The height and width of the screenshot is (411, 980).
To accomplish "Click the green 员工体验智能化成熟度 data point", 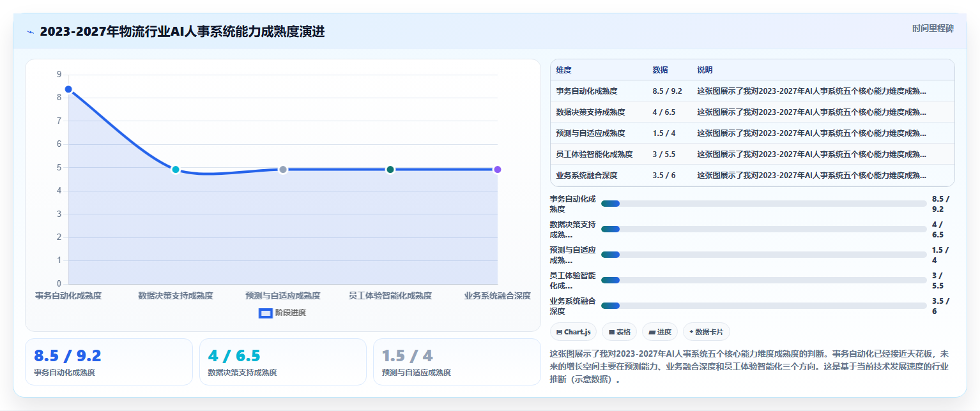I will tap(390, 169).
